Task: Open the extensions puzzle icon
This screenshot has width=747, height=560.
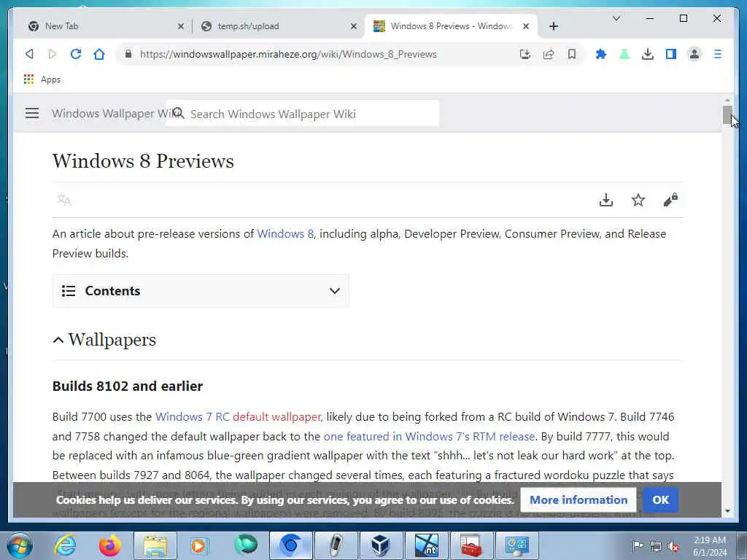Action: click(x=601, y=54)
